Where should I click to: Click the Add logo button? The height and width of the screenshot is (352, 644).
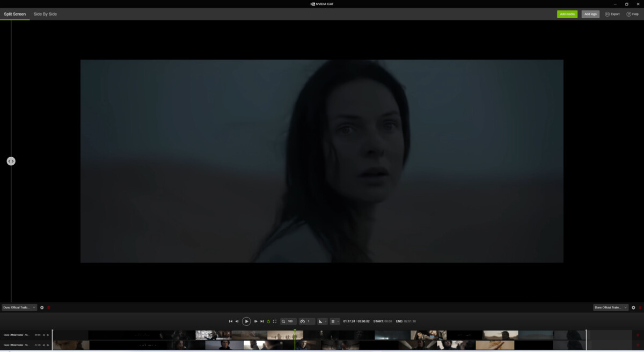590,14
